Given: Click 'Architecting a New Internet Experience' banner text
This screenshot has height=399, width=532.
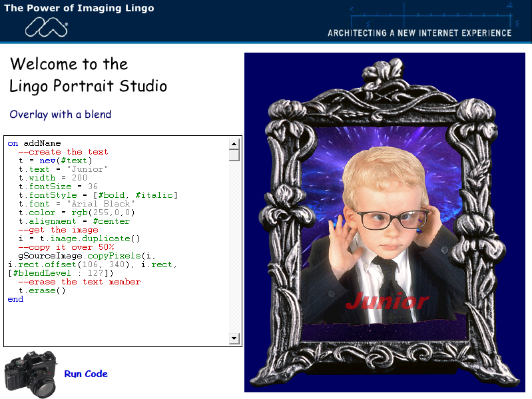Looking at the screenshot, I should coord(419,33).
